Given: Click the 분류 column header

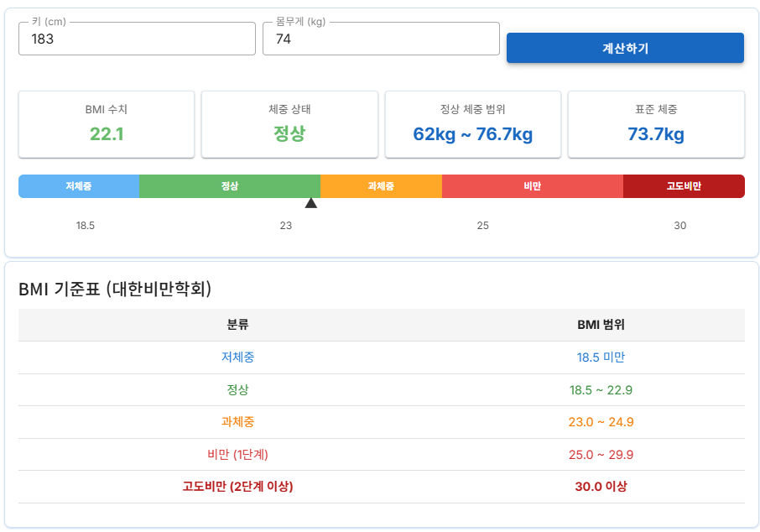Looking at the screenshot, I should (237, 325).
